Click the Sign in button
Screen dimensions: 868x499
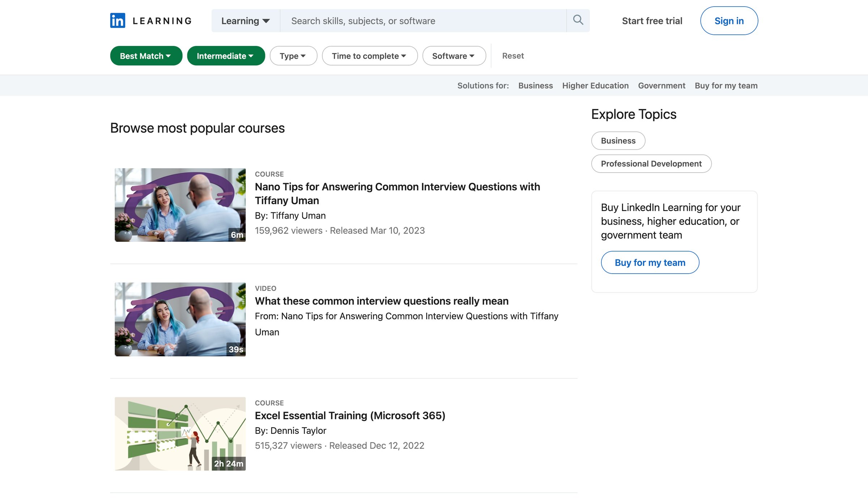point(729,21)
